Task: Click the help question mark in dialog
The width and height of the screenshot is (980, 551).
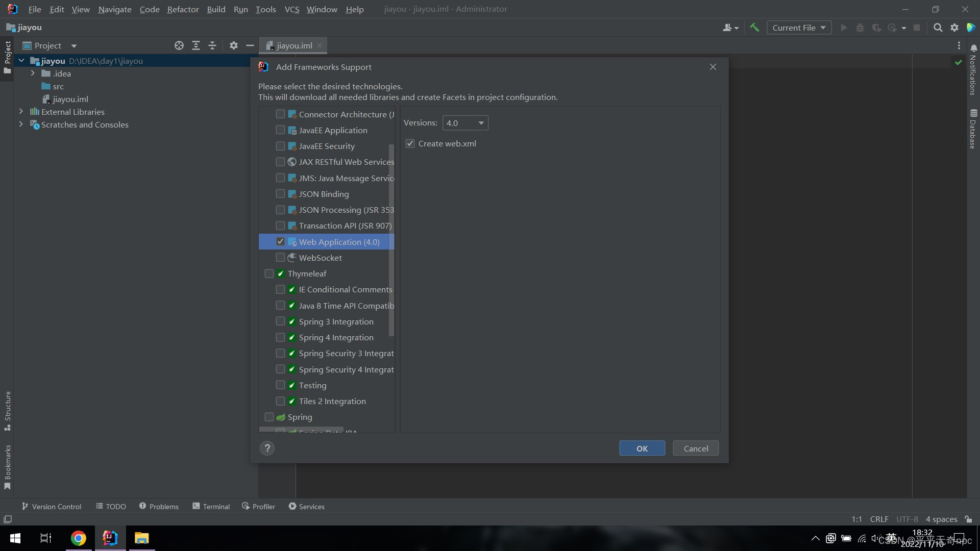Action: (x=267, y=448)
